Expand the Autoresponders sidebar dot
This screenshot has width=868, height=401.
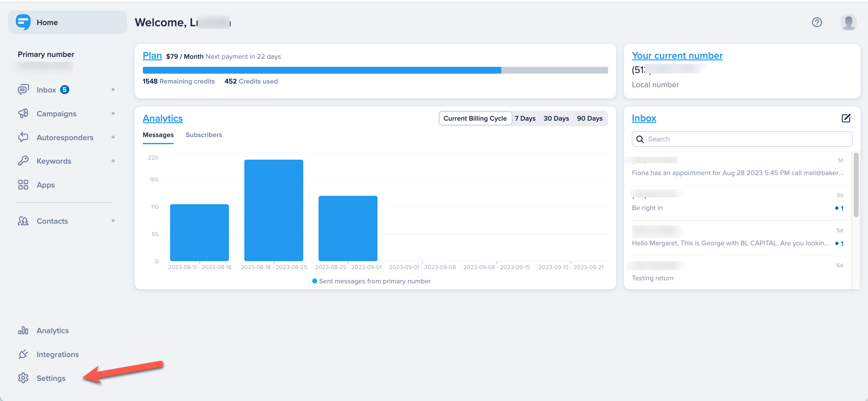[x=113, y=137]
